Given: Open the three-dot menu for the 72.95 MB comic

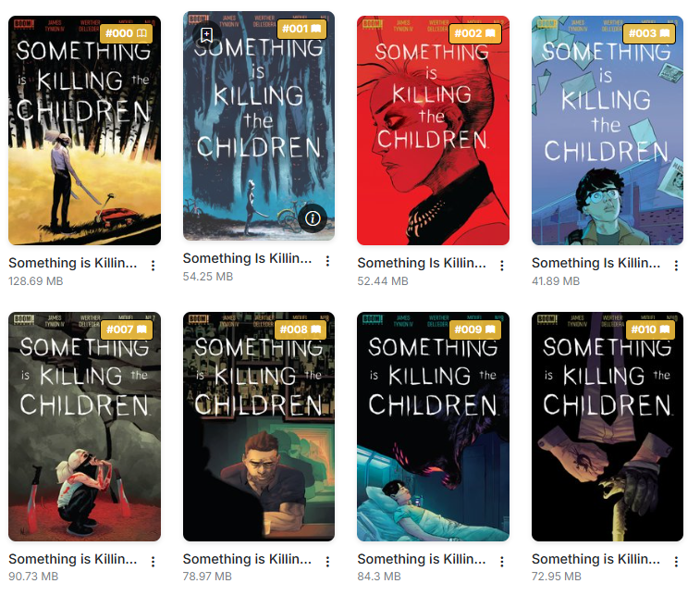Looking at the screenshot, I should click(x=676, y=562).
